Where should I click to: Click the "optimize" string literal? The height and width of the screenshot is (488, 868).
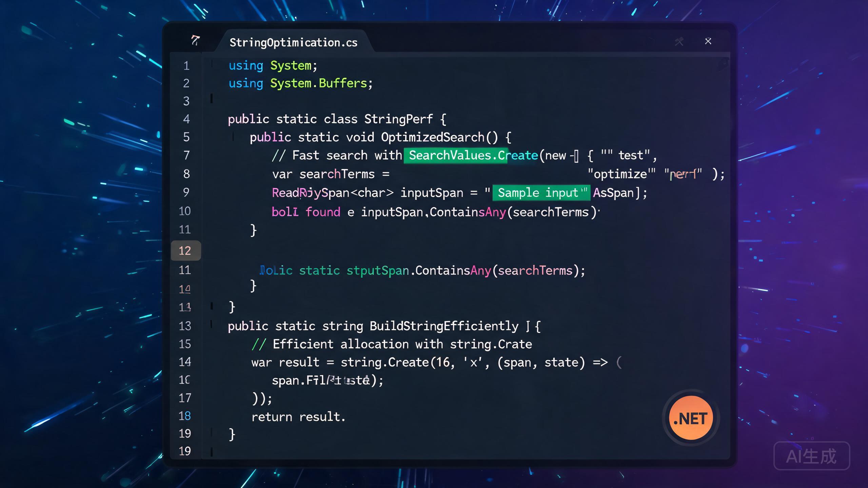[x=622, y=174]
